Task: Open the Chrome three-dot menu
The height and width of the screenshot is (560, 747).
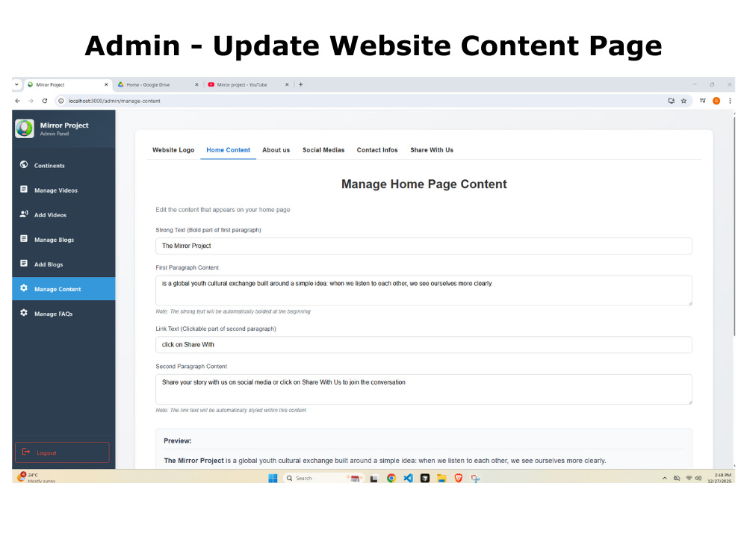Action: [730, 101]
